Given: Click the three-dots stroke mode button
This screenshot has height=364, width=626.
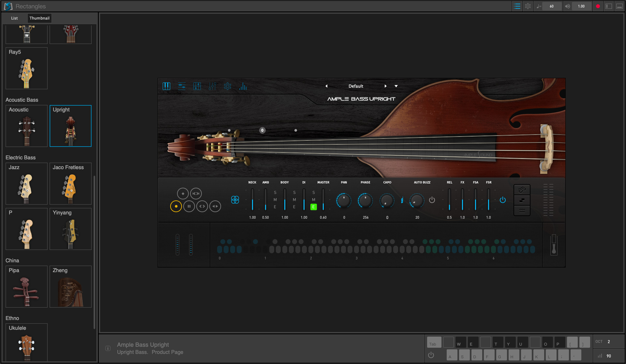Looking at the screenshot, I should [x=522, y=210].
